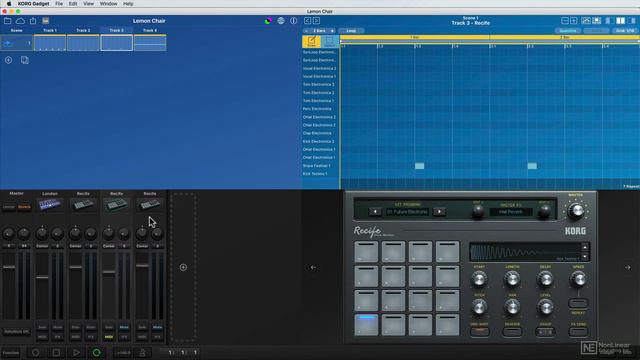This screenshot has width=640, height=360.
Task: Step sample up in waveform display
Action: (585, 247)
